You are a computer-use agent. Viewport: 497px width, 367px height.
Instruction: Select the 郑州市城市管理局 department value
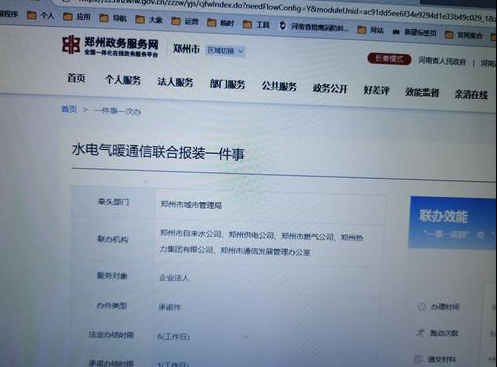[191, 205]
